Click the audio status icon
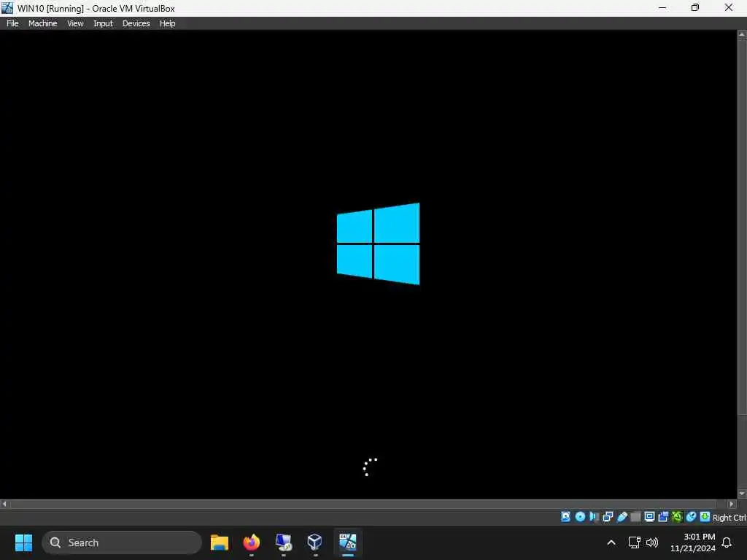Image resolution: width=747 pixels, height=560 pixels. [594, 517]
